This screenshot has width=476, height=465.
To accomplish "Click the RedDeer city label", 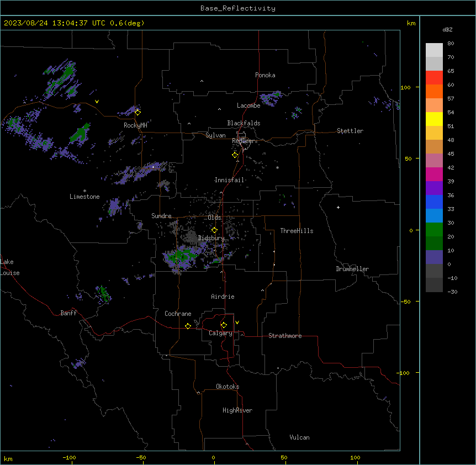I will tap(244, 141).
